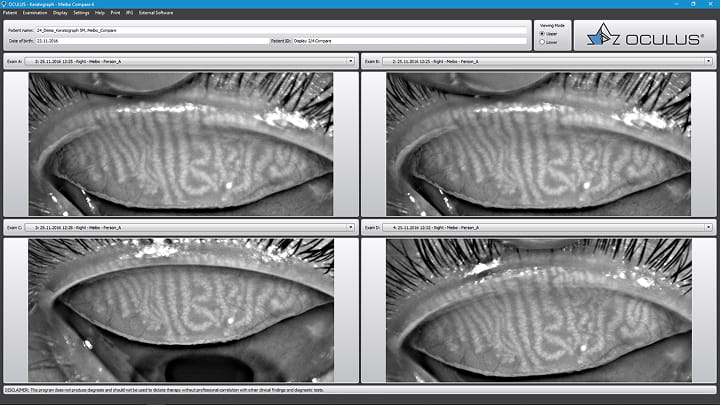Open the Help menu
This screenshot has width=720, height=405.
coord(100,13)
